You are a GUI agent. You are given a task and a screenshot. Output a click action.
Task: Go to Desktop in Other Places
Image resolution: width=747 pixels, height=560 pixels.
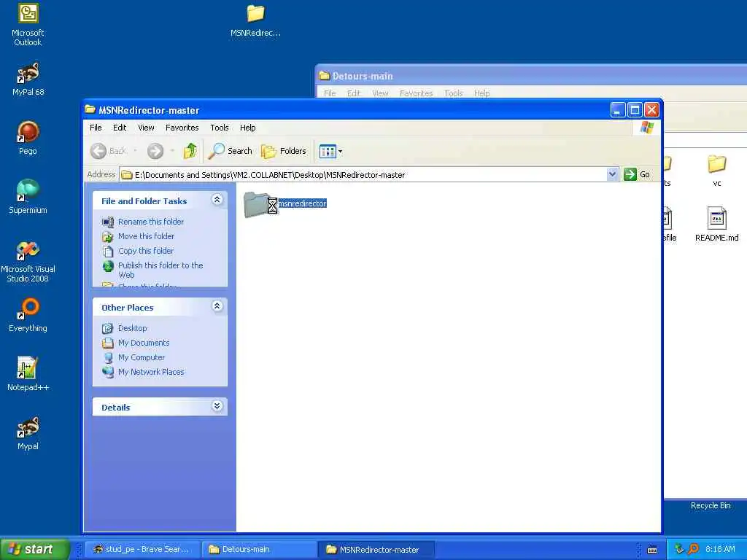133,328
